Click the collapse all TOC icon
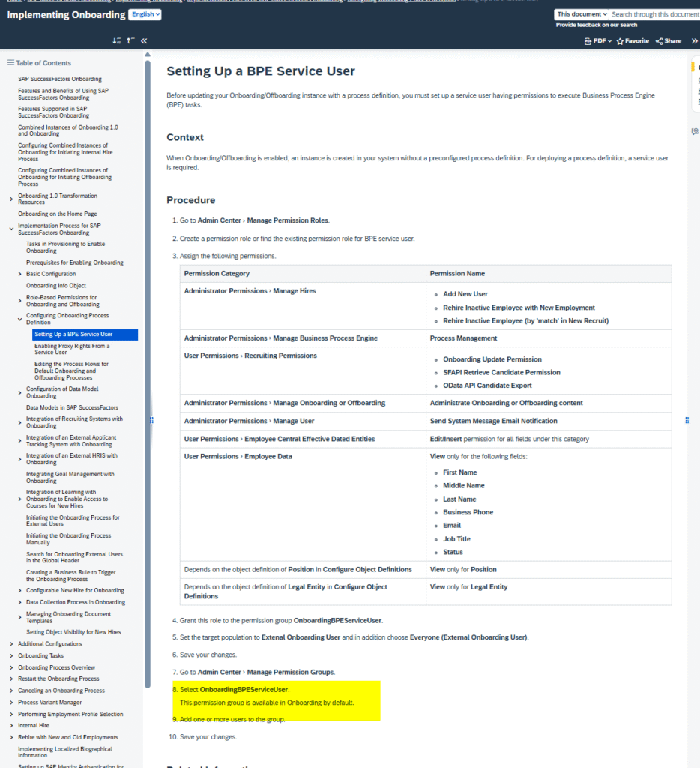Viewport: 700px width, 768px height. [x=130, y=41]
